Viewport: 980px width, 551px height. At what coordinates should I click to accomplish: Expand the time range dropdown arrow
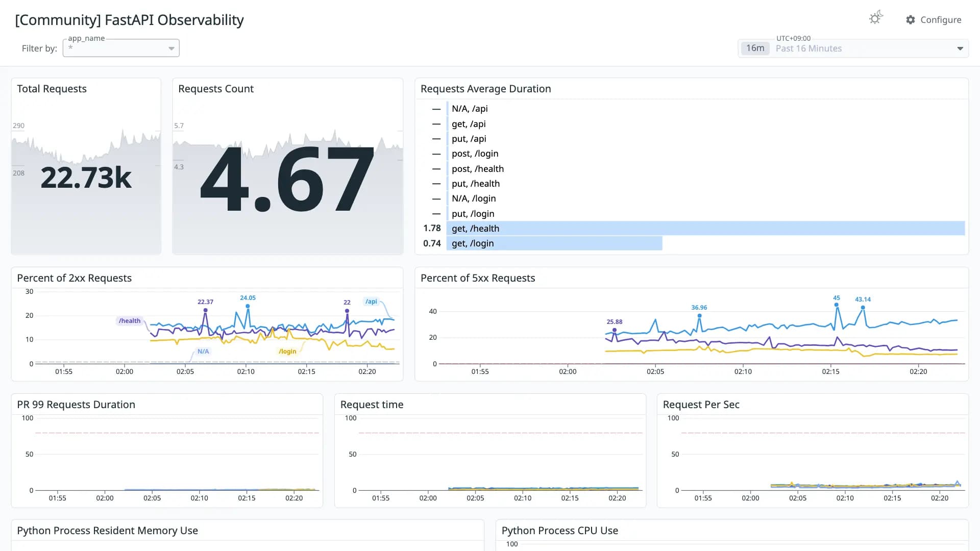pyautogui.click(x=960, y=48)
